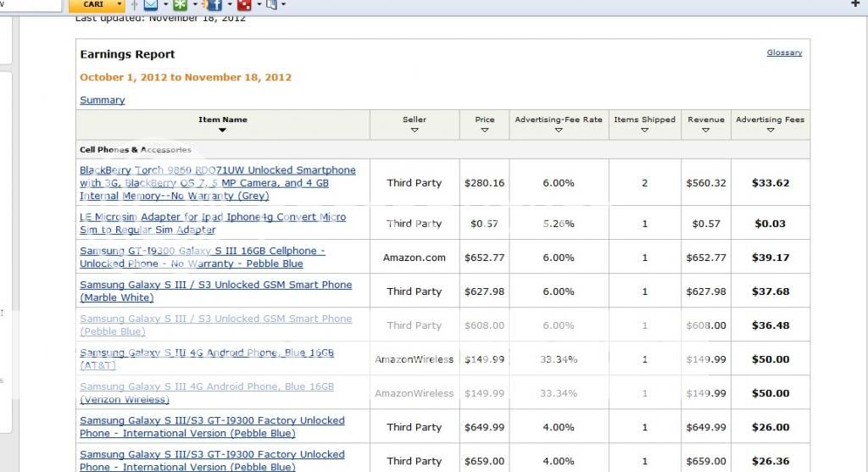Click the Advertising Fees column header text

[x=770, y=119]
